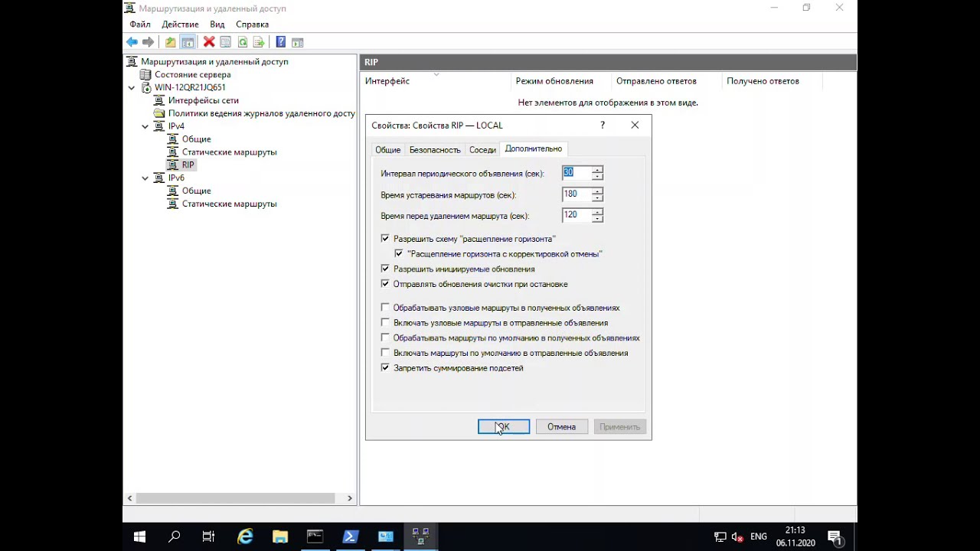Launch Internet Explorer from the taskbar

245,536
